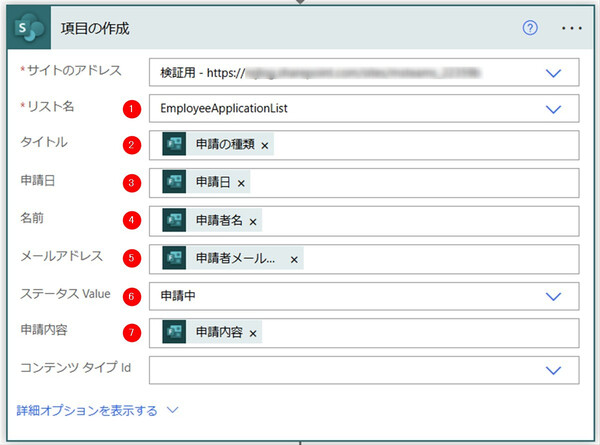Image resolution: width=600 pixels, height=445 pixels.
Task: Open help for the 項目の作成 action
Action: click(x=530, y=28)
